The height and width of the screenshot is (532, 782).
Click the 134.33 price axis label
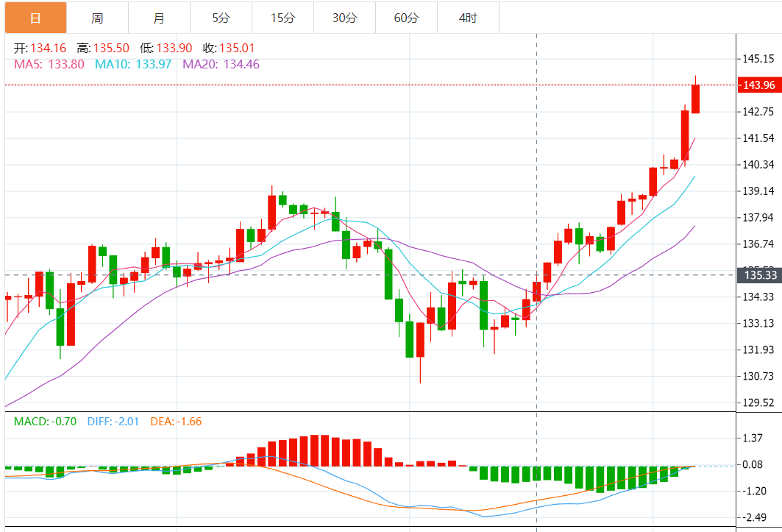[x=758, y=297]
